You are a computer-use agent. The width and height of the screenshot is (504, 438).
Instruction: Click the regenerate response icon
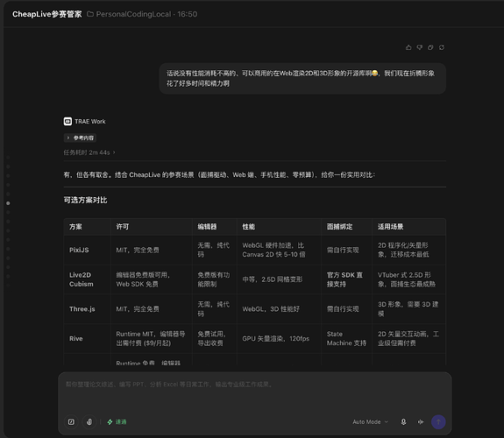(x=442, y=47)
